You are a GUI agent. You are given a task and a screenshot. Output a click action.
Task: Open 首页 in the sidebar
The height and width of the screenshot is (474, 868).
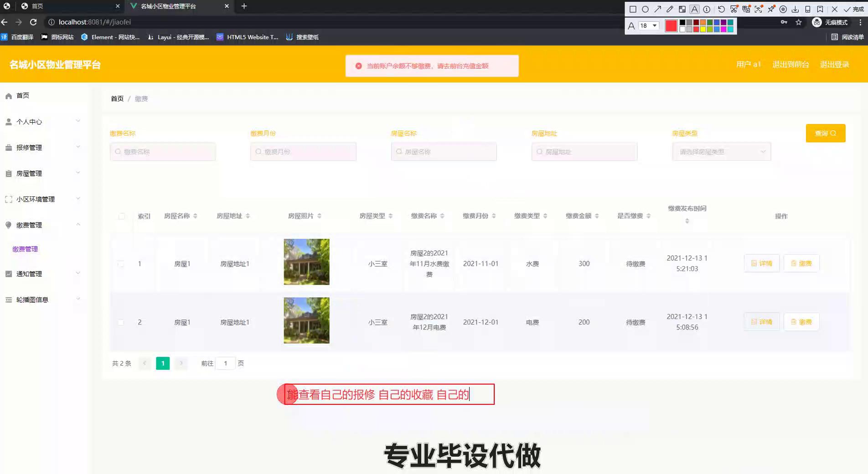(x=23, y=96)
